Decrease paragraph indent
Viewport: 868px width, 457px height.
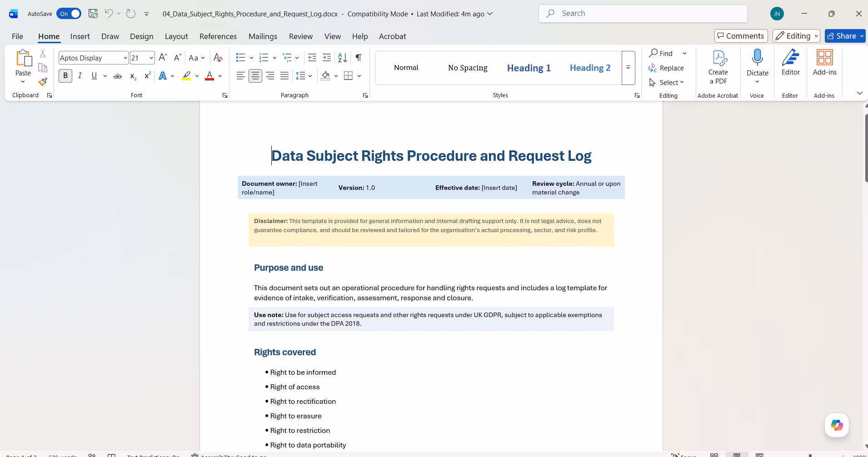click(312, 58)
